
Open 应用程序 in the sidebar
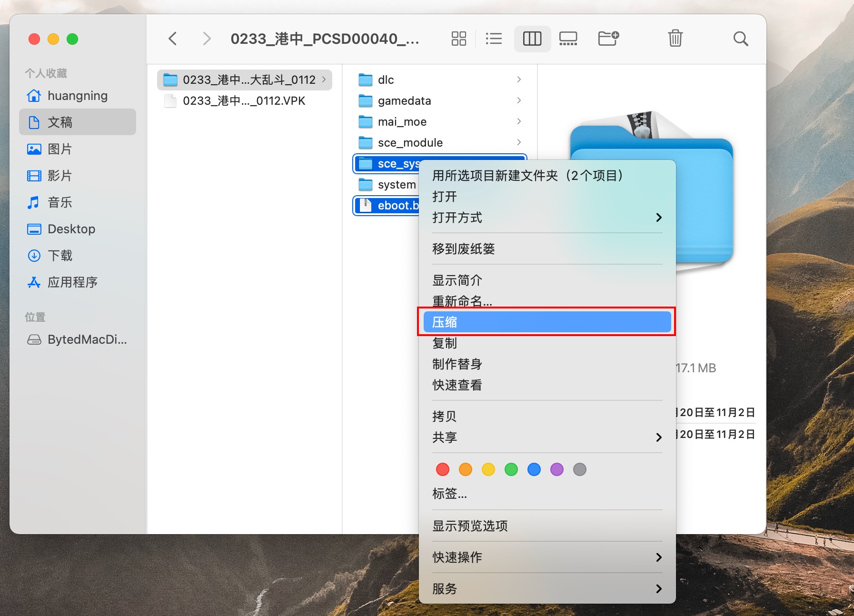click(x=78, y=282)
